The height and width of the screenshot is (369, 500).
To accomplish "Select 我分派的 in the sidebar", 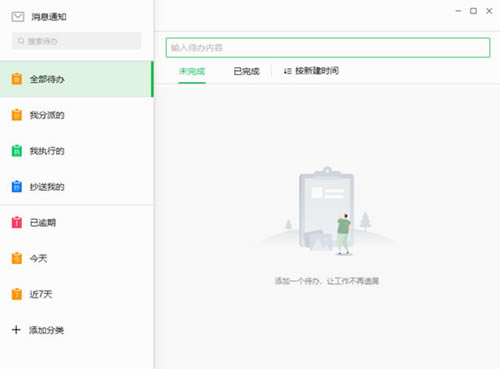I will (x=76, y=115).
